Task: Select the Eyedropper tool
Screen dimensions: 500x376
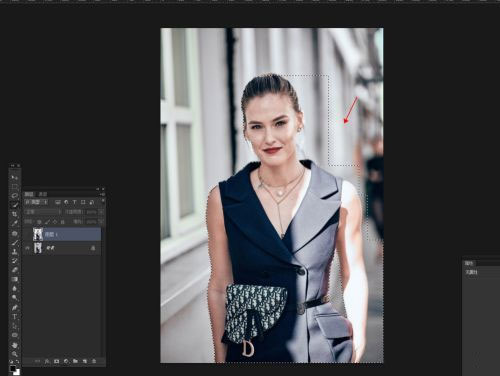Action: (15, 223)
